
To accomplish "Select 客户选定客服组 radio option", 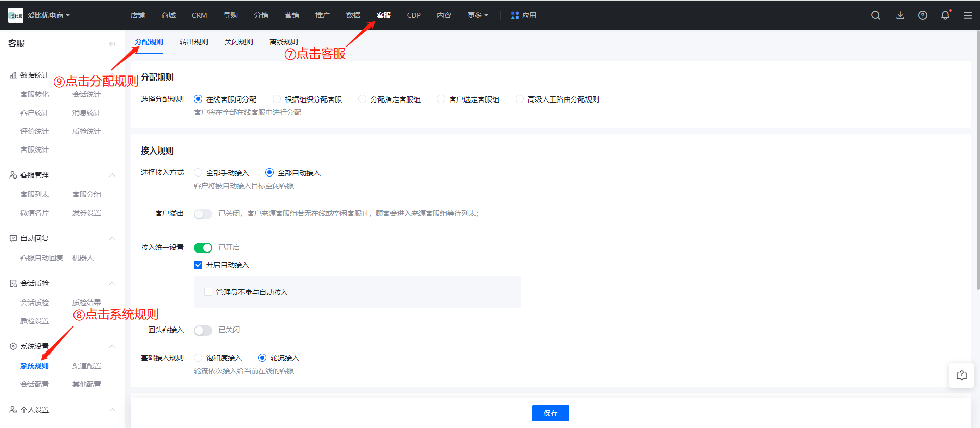I will click(441, 99).
